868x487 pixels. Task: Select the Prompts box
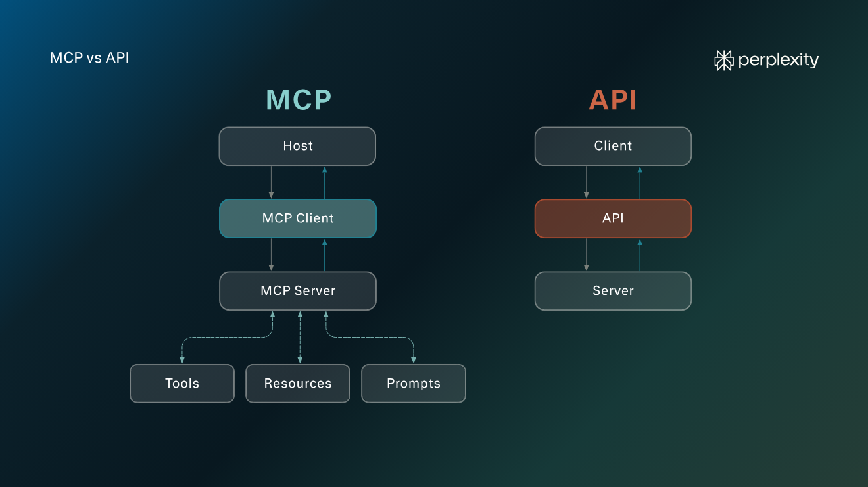click(x=414, y=384)
